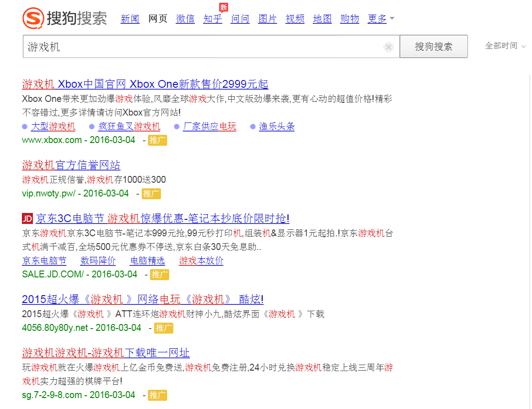
Task: Click the Sogou search logo
Action: [65, 18]
